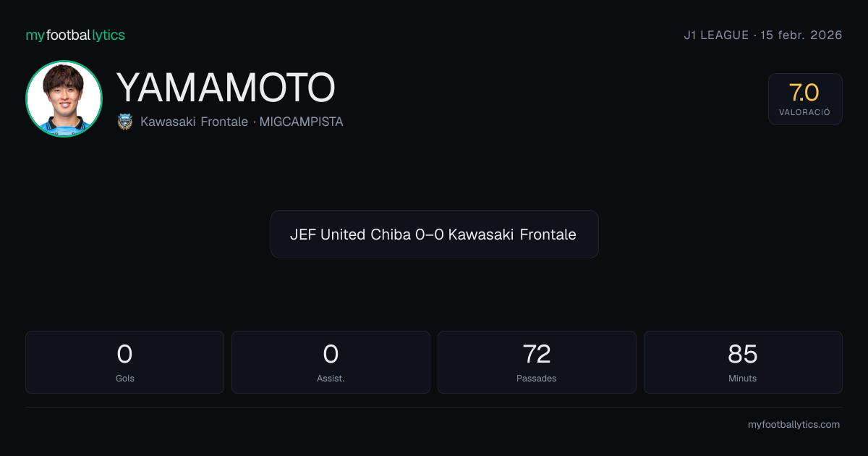Click the 7.0 rating score number
The image size is (868, 456).
click(x=804, y=93)
